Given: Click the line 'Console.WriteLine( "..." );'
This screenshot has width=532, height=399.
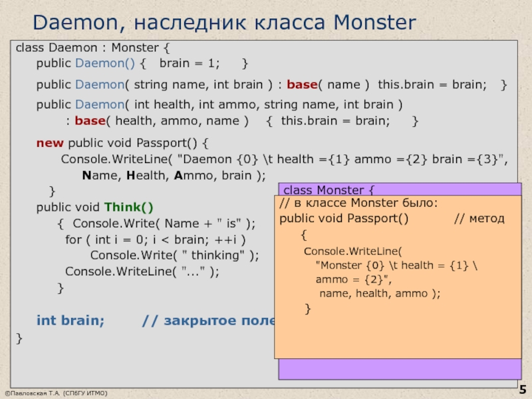Looking at the screenshot, I should (x=142, y=271).
